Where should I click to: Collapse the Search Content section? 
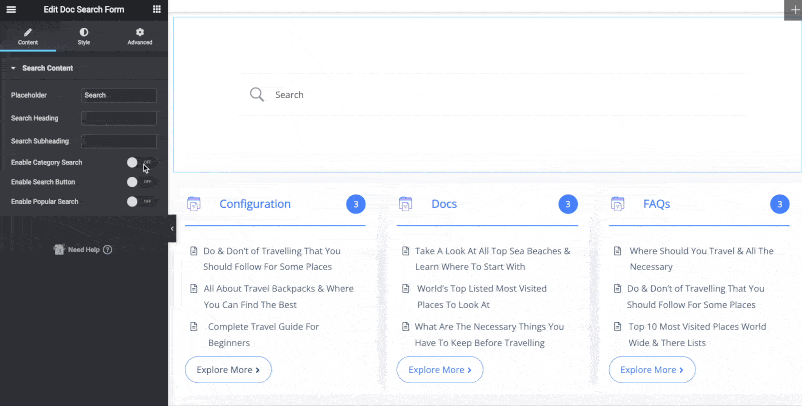[x=14, y=68]
